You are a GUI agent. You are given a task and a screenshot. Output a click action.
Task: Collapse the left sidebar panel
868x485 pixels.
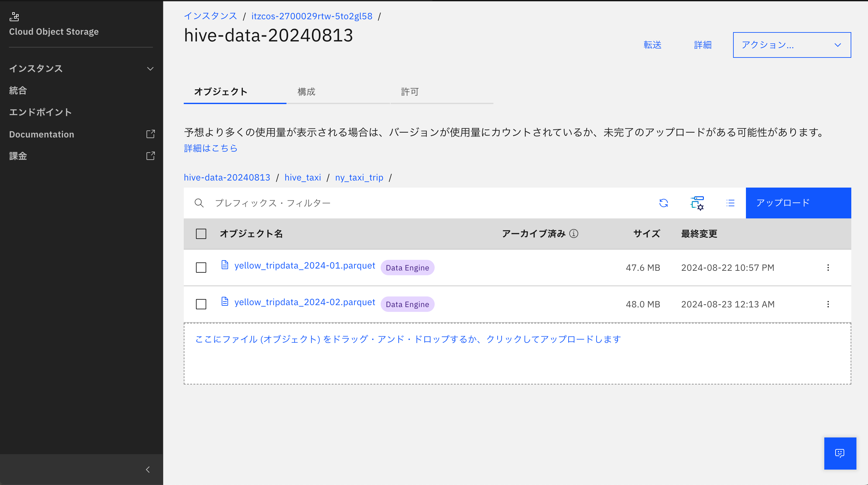click(x=147, y=470)
